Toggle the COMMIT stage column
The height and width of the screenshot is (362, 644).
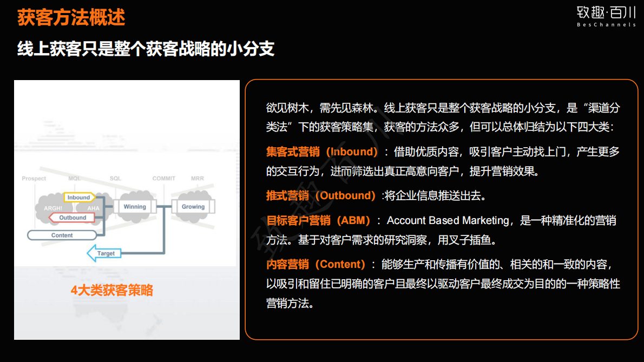click(163, 178)
